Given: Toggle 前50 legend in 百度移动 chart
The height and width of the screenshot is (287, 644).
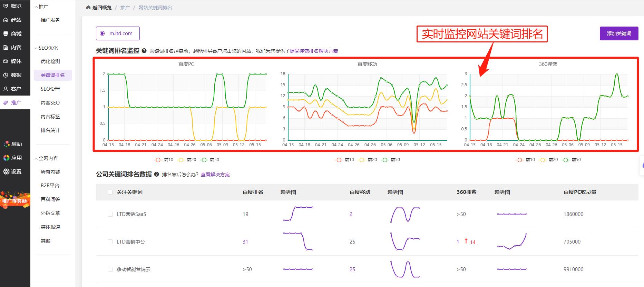Looking at the screenshot, I should tap(390, 160).
